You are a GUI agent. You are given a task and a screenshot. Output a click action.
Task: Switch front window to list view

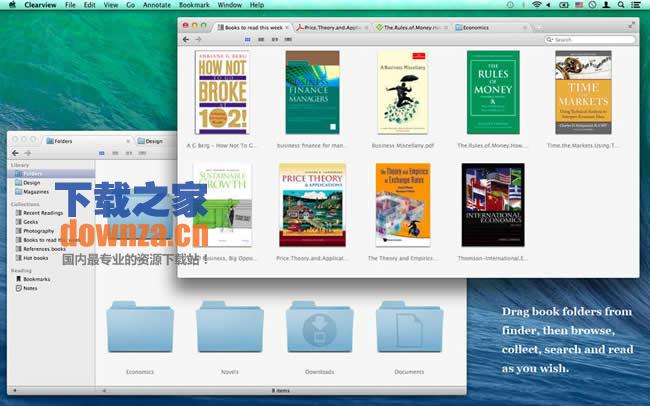pos(261,39)
